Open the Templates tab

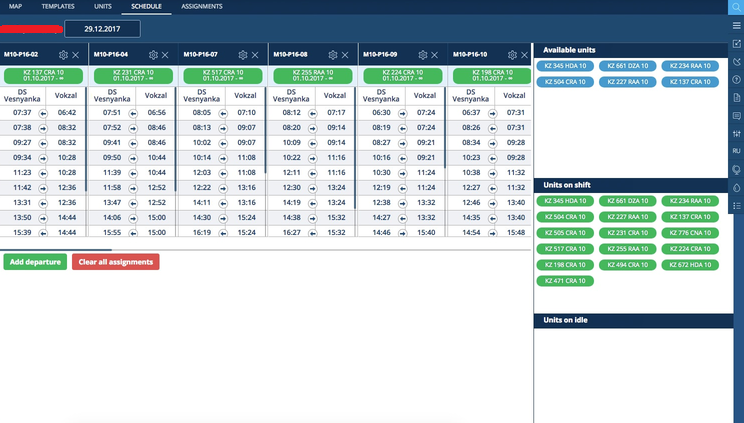pyautogui.click(x=57, y=6)
